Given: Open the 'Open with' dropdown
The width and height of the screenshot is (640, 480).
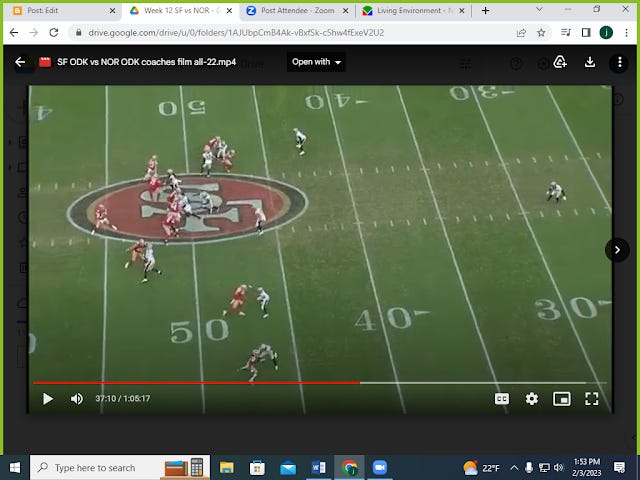Looking at the screenshot, I should (x=316, y=62).
